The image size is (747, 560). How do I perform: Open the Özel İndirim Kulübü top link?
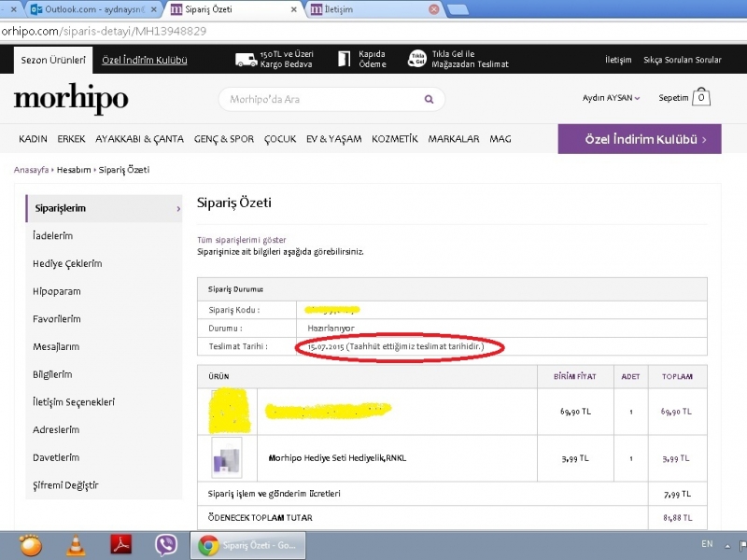tap(145, 60)
